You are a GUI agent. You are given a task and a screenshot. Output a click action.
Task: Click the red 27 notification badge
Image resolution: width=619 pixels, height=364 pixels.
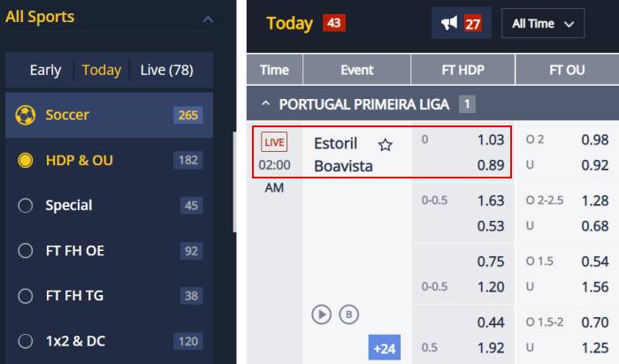tap(472, 24)
